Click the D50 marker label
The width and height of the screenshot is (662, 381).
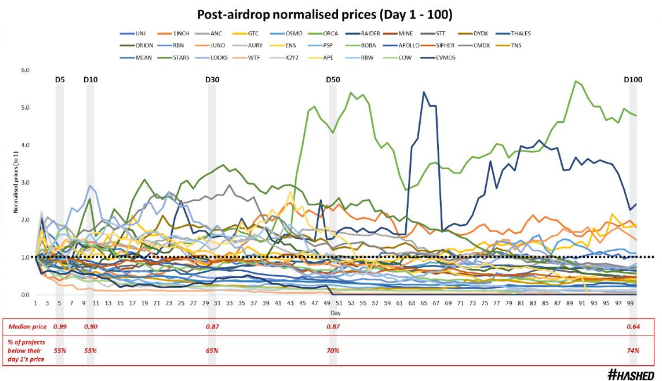[333, 79]
